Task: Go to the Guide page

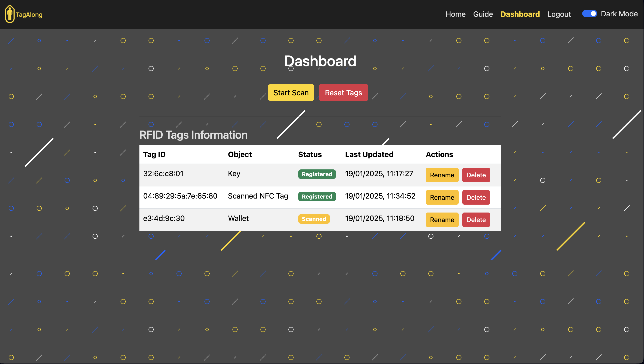Action: pyautogui.click(x=483, y=14)
